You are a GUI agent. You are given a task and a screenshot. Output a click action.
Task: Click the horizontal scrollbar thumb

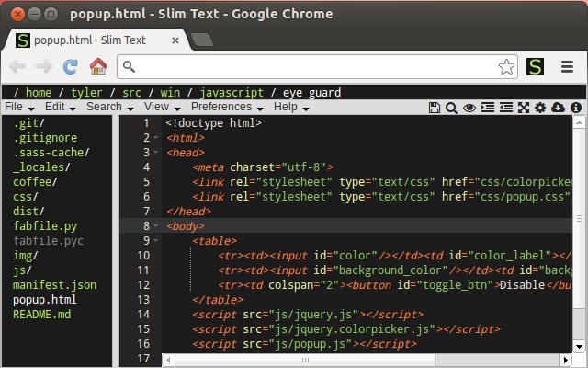305,360
